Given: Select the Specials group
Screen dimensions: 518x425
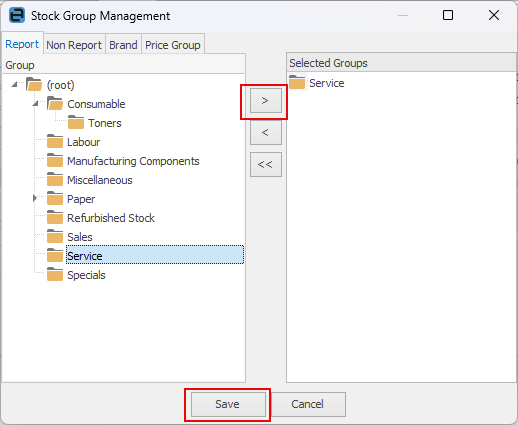Looking at the screenshot, I should (x=86, y=275).
